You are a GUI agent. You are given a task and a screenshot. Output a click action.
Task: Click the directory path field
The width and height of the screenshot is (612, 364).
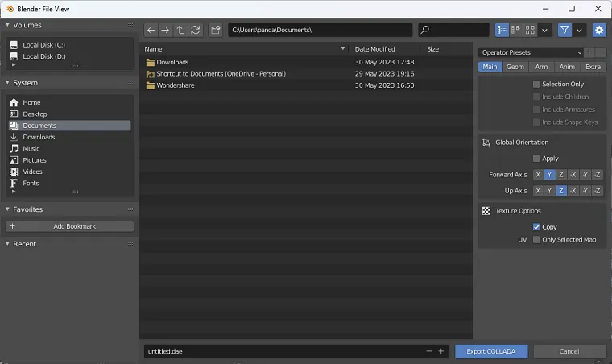320,30
